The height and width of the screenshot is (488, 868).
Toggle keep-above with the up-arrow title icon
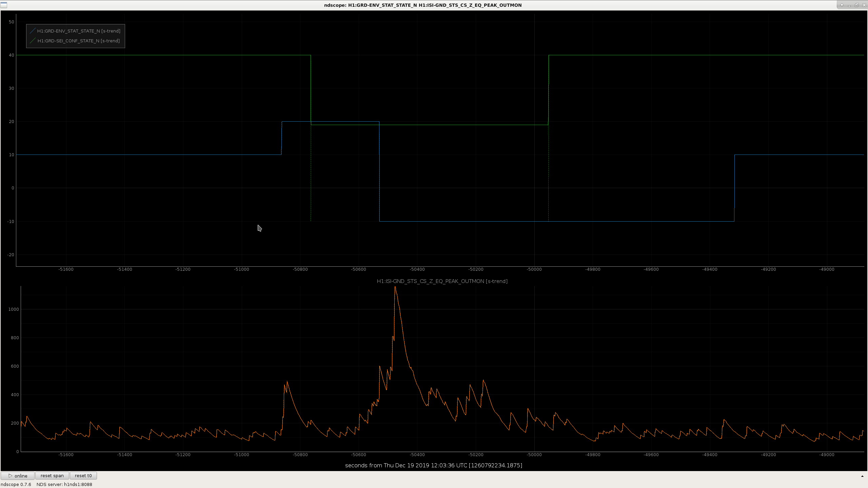point(842,5)
